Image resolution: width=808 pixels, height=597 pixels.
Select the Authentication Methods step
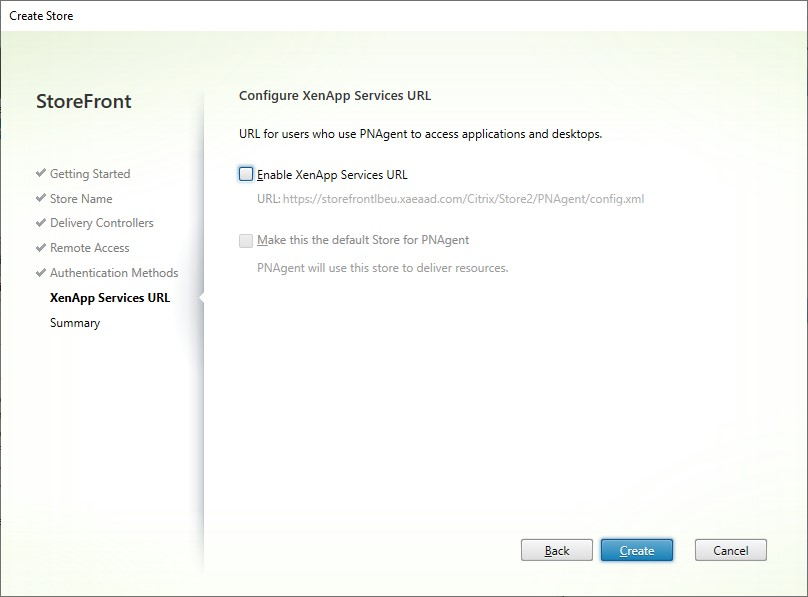pos(114,272)
